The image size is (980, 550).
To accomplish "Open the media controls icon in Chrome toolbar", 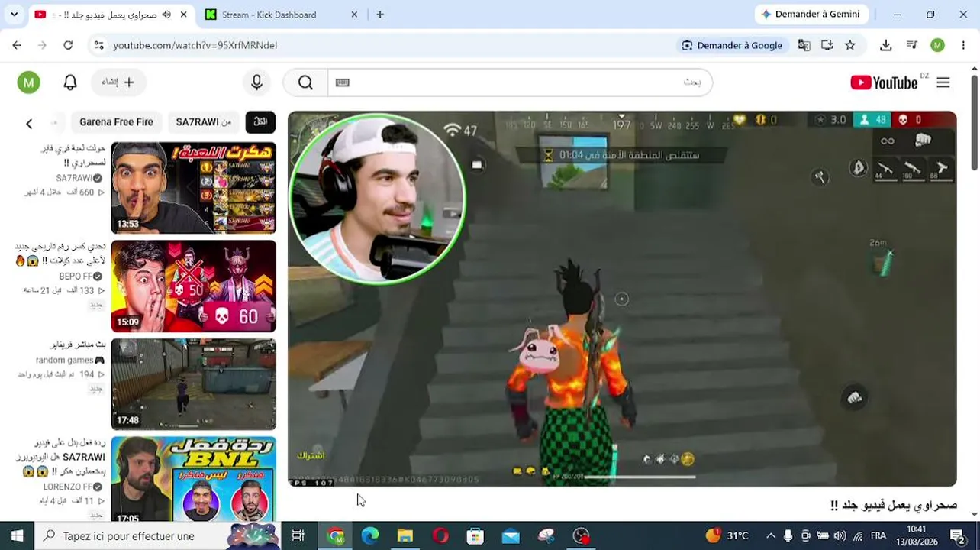I will click(911, 45).
